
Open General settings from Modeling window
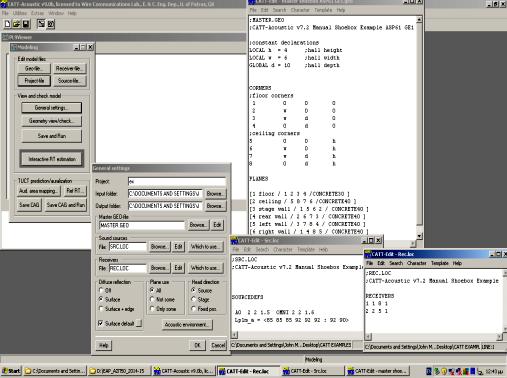pos(51,108)
